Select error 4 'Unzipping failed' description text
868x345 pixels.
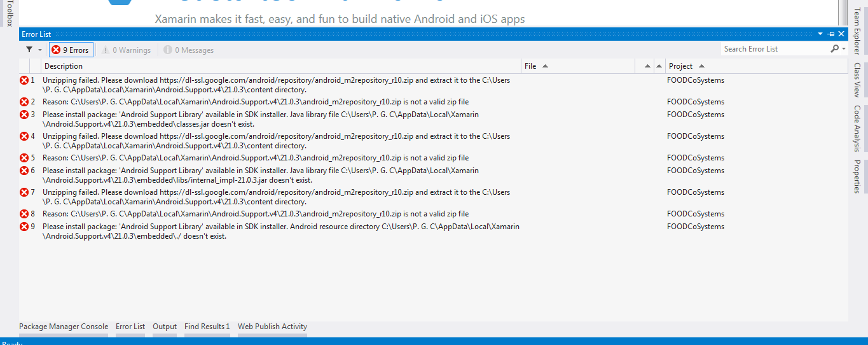coord(276,141)
